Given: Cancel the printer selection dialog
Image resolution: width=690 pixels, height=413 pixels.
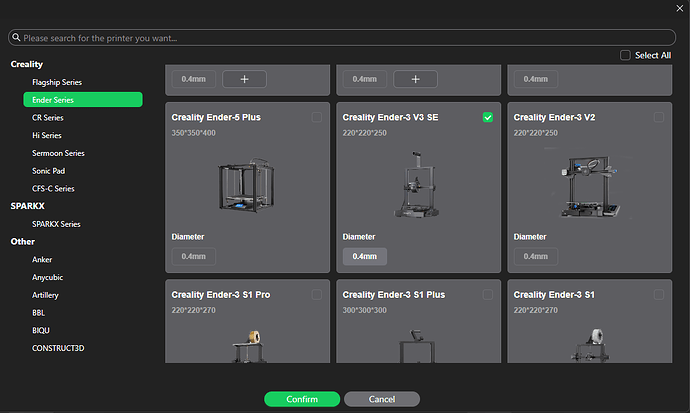Looking at the screenshot, I should point(382,399).
